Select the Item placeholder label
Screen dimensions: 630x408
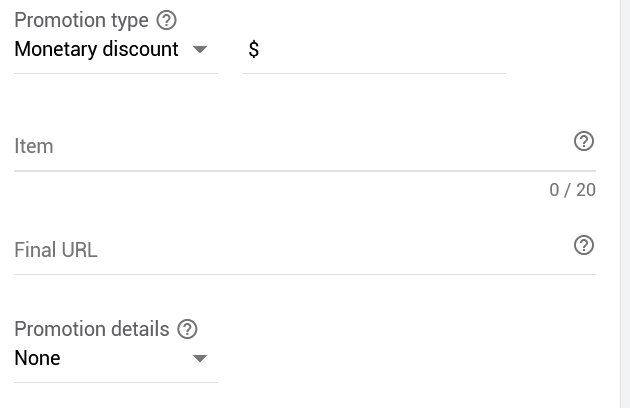tap(34, 146)
